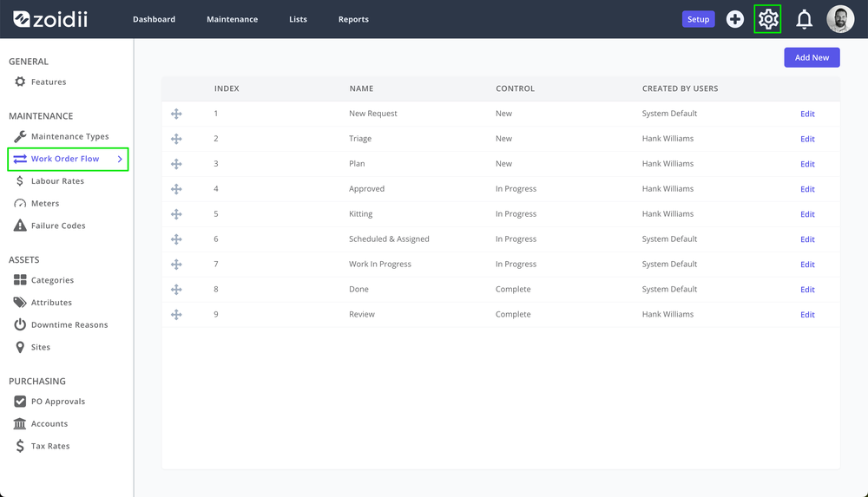The width and height of the screenshot is (868, 497).
Task: Click the move handle for New Request row
Action: (x=176, y=114)
